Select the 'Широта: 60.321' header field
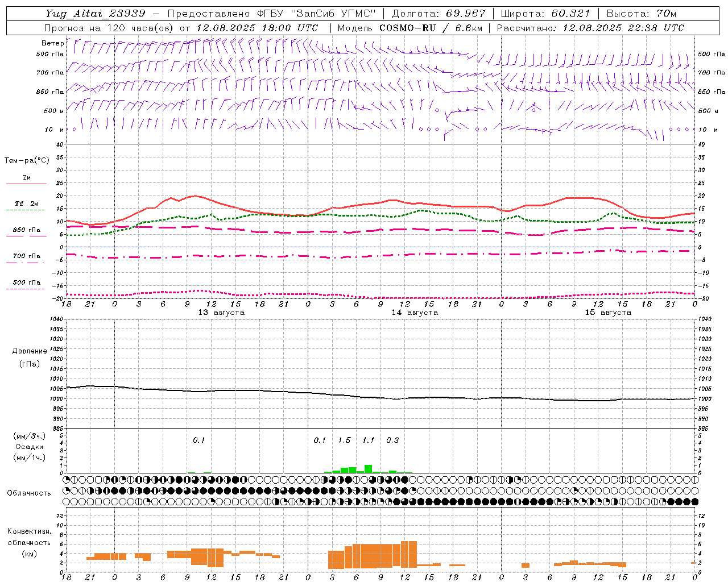Viewport: 728px width, 582px height. pyautogui.click(x=545, y=14)
